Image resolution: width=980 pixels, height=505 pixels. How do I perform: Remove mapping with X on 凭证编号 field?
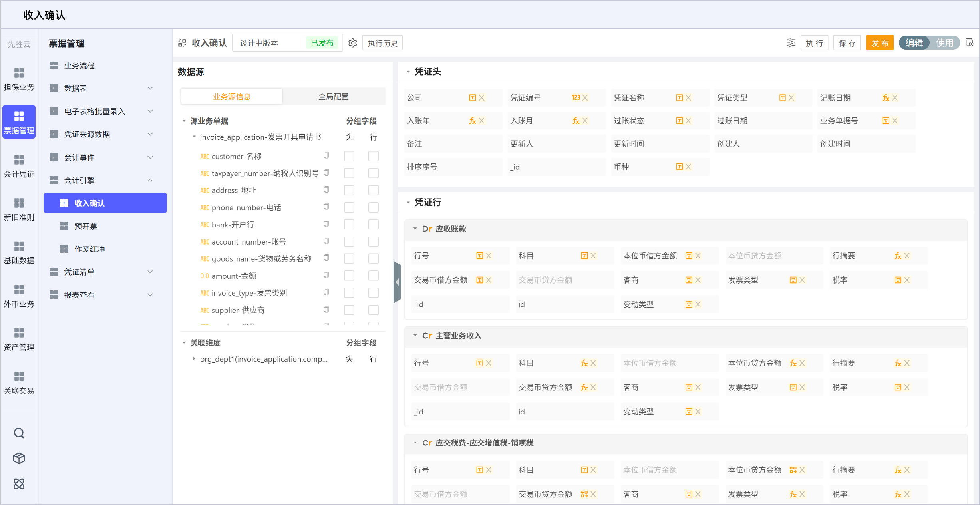(x=585, y=97)
